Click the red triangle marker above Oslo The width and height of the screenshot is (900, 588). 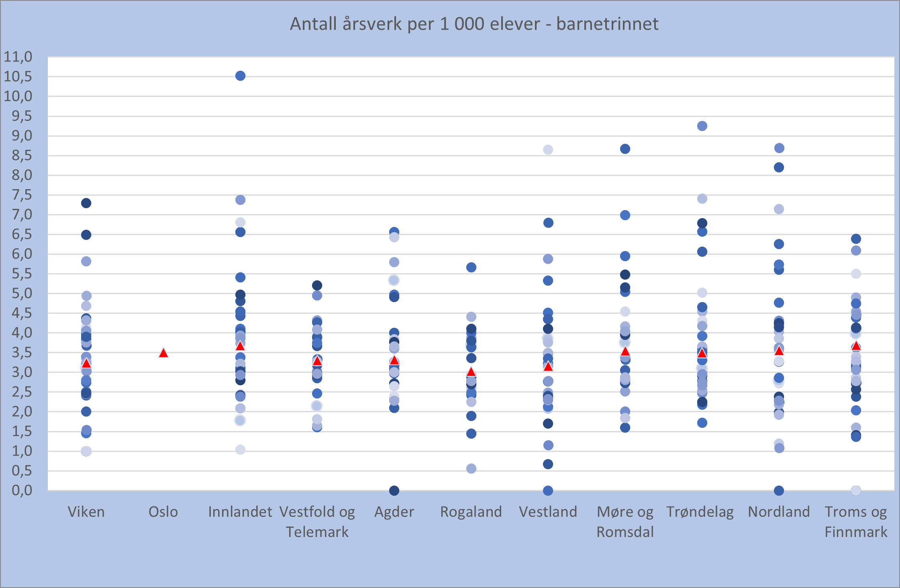[163, 353]
